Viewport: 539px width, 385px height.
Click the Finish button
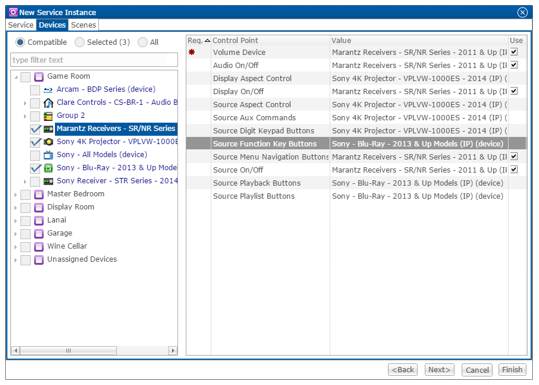(x=512, y=370)
